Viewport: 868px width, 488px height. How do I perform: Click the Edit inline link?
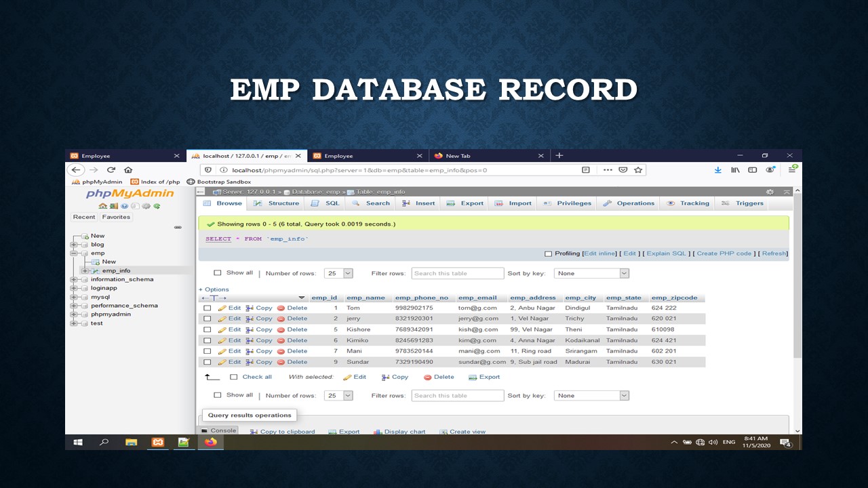(600, 253)
